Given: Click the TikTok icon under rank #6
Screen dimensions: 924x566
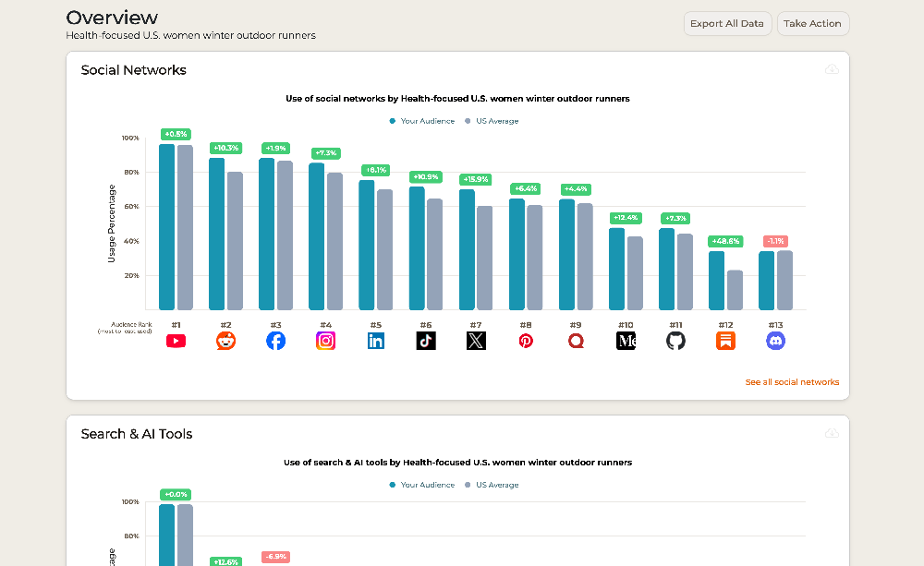Looking at the screenshot, I should coord(426,340).
